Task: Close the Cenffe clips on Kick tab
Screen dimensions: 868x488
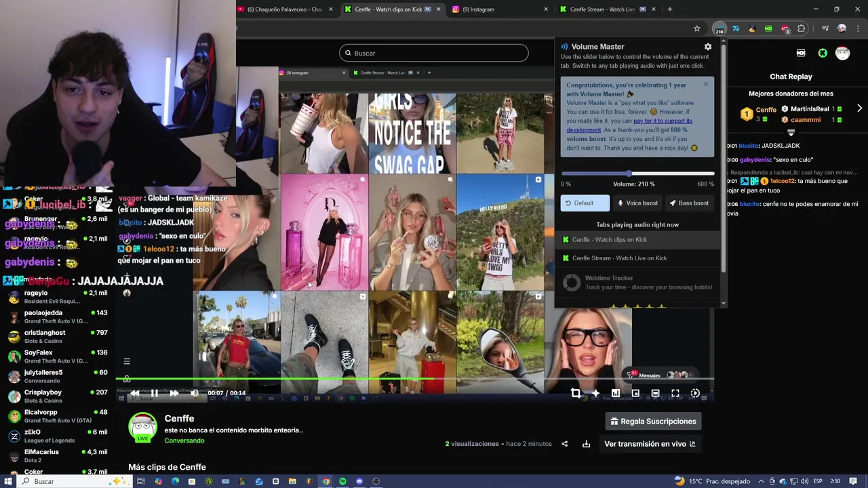Action: tap(438, 9)
